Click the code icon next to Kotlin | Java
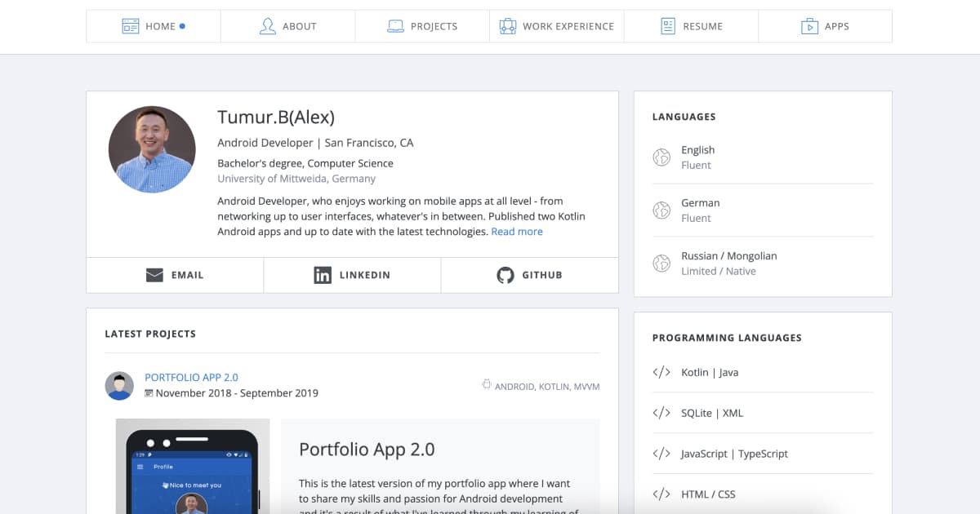The image size is (980, 514). tap(661, 372)
